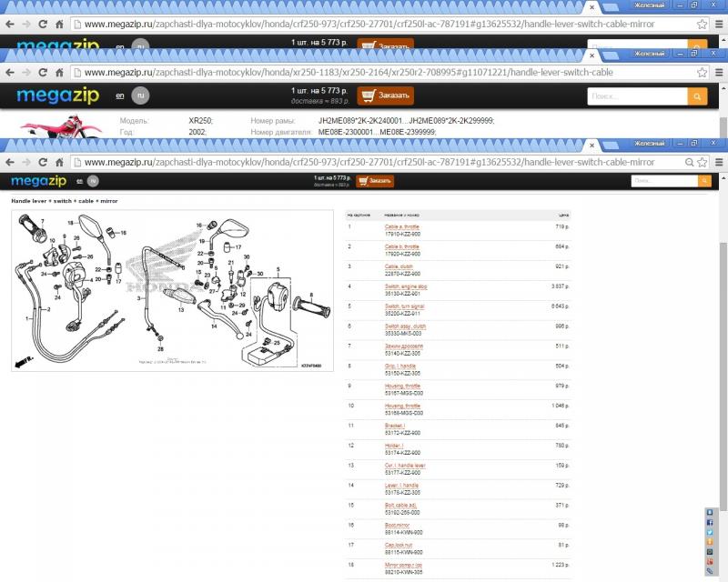Click Forward arrow in the XR250 window
This screenshot has width=728, height=582.
tap(26, 73)
